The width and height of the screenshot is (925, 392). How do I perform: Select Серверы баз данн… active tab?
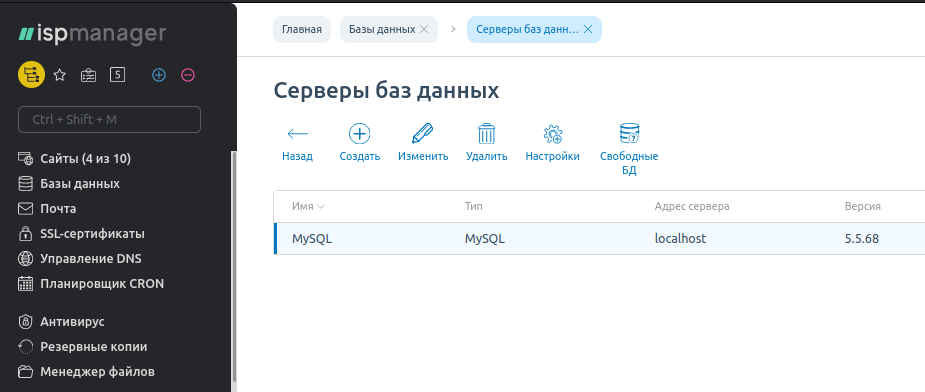pyautogui.click(x=527, y=30)
